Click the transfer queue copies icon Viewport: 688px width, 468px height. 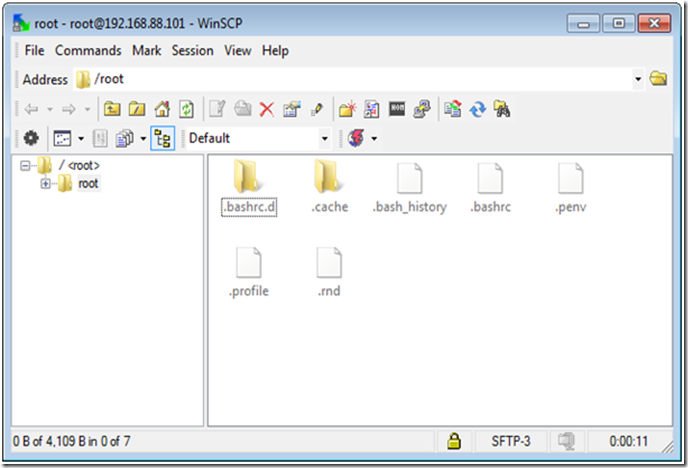click(125, 138)
